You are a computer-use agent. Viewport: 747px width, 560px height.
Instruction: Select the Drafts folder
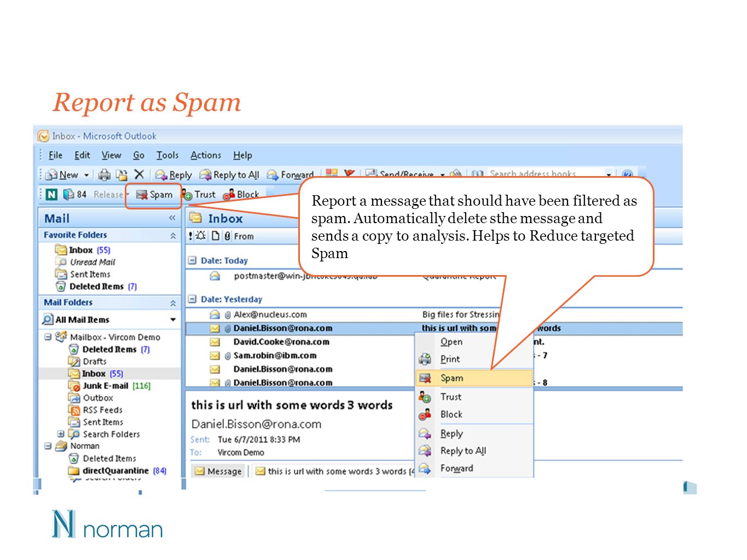88,361
